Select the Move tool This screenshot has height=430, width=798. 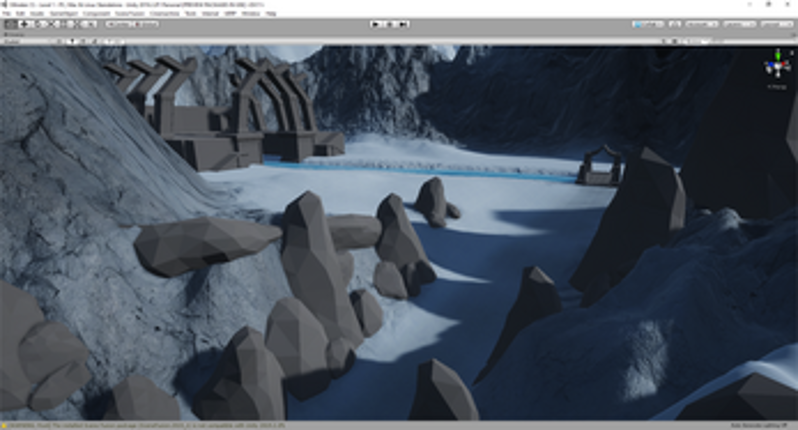pos(25,24)
